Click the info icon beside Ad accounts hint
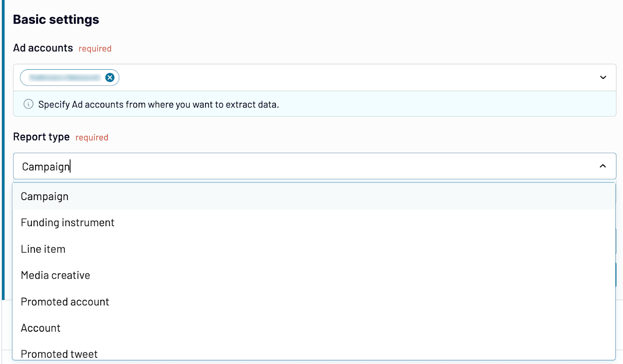The image size is (623, 364). point(28,104)
